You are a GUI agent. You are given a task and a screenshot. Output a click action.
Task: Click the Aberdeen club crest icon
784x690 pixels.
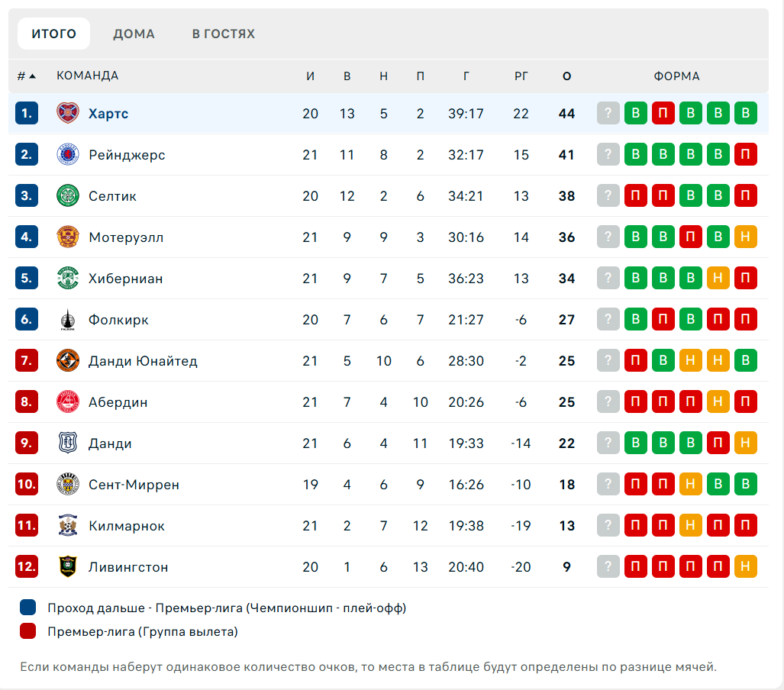click(68, 402)
